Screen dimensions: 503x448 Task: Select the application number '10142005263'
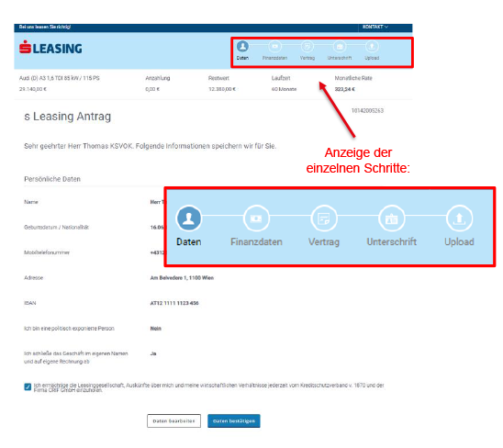click(x=367, y=110)
